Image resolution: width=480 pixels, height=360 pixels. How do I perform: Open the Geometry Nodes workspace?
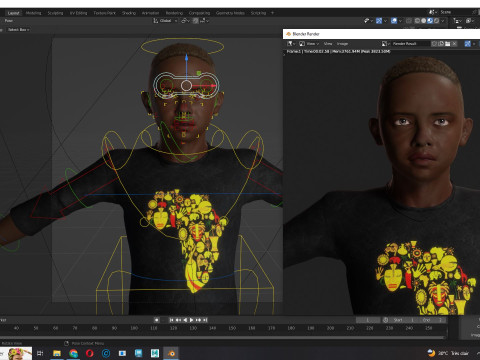(230, 13)
